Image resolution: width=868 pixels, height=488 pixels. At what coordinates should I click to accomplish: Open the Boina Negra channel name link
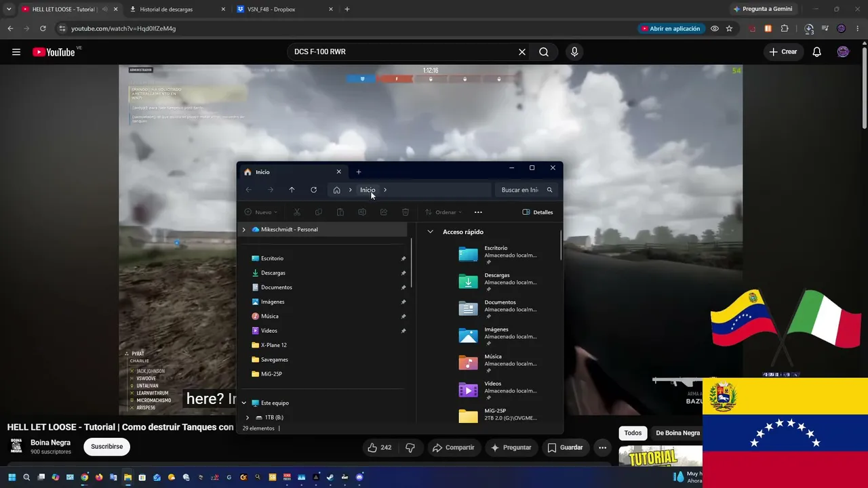coord(51,443)
